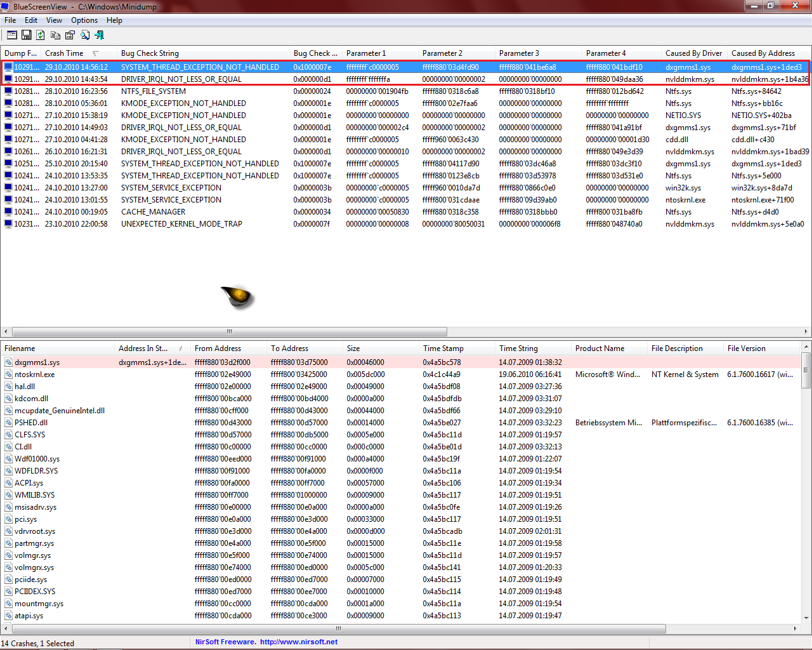Screen dimensions: 812x650
Task: Open the File menu
Action: 10,20
